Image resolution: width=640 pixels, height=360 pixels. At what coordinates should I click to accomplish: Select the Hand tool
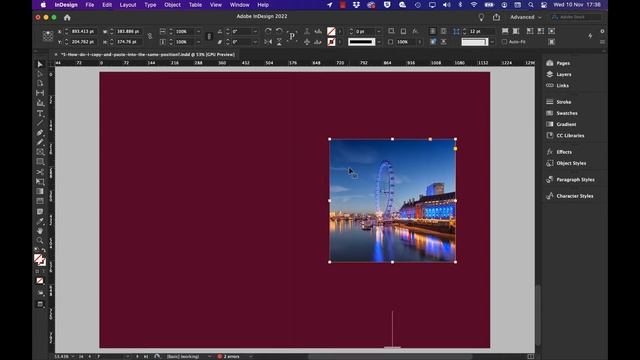click(x=40, y=231)
